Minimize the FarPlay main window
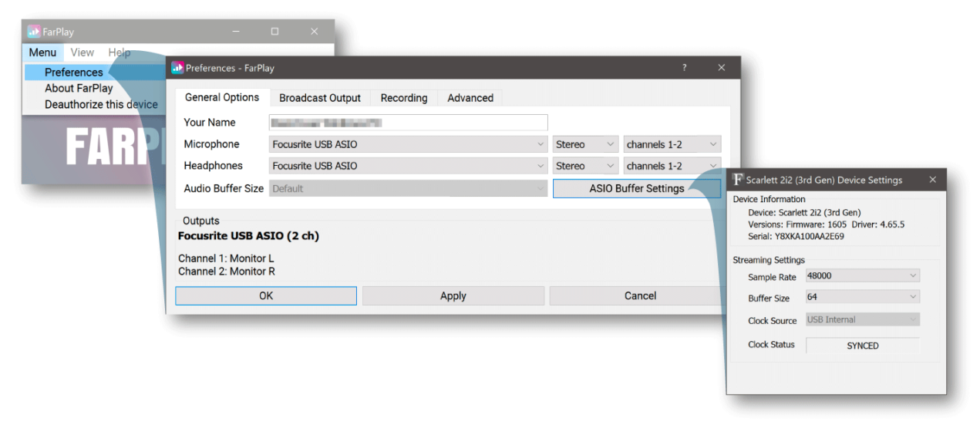 pyautogui.click(x=236, y=32)
